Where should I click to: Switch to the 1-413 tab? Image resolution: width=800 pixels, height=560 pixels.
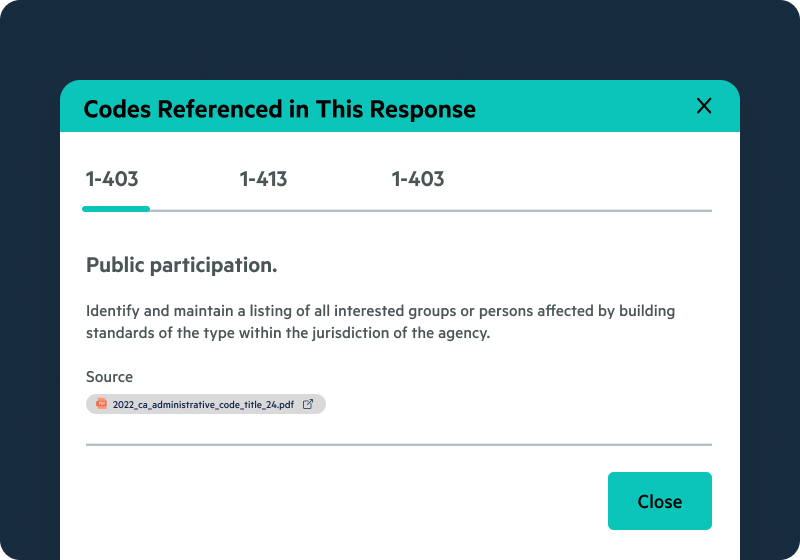(x=263, y=180)
